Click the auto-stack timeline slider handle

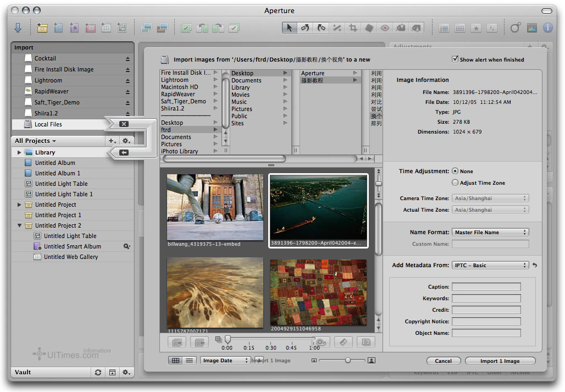pos(228,339)
